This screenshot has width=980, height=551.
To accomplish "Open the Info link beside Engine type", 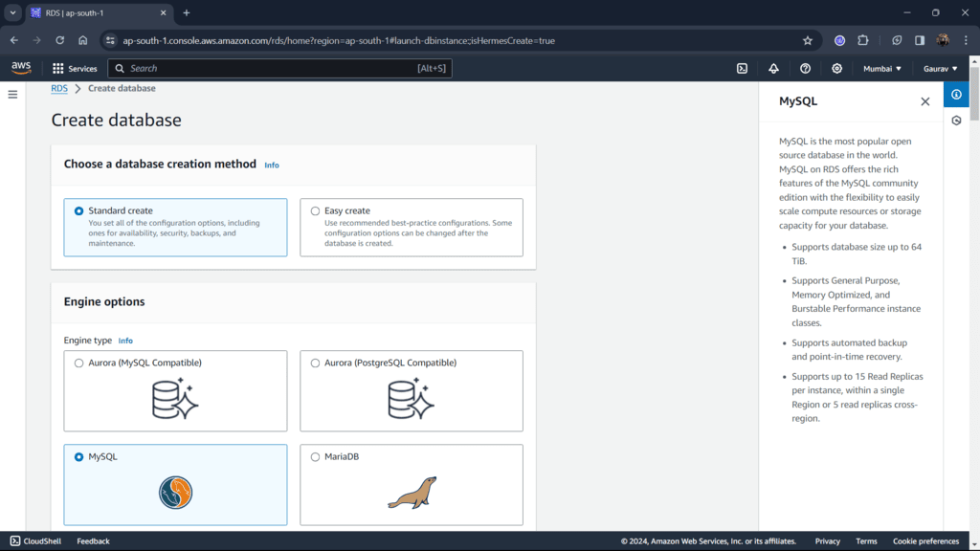I will pos(125,341).
